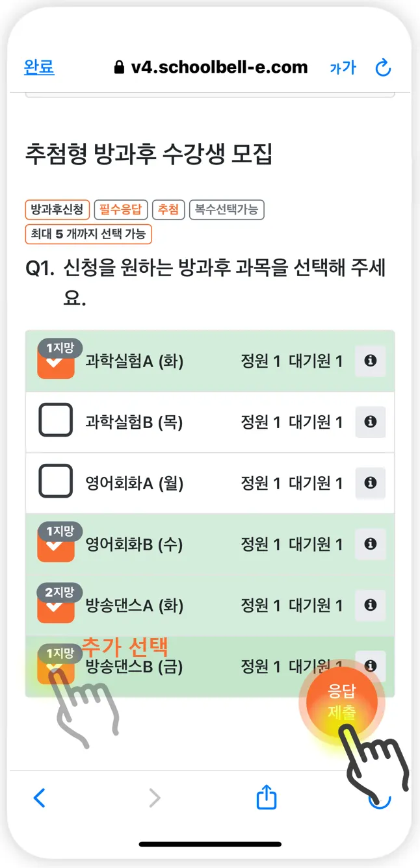Tap the 방과후신청 tag
Screen dimensions: 420x868
(x=57, y=209)
